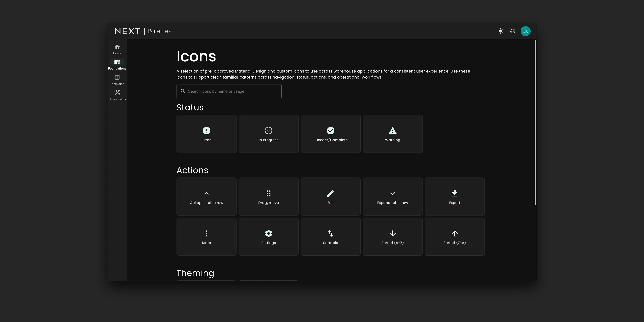Click the Status section heading
644x322 pixels.
coord(190,107)
